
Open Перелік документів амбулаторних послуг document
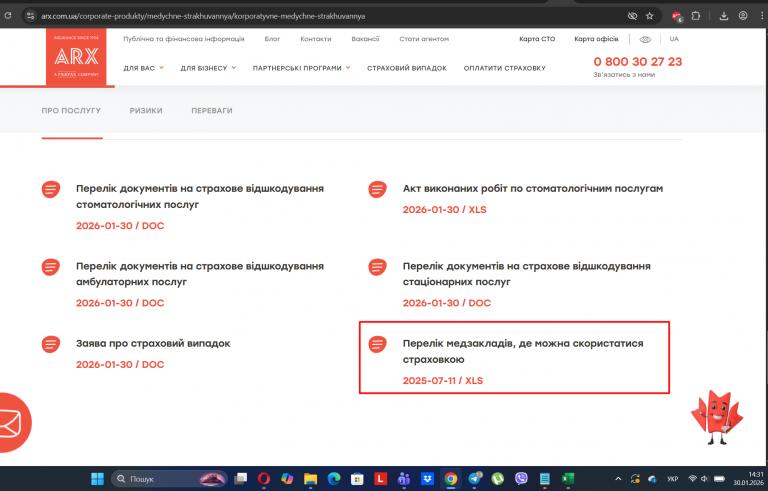pyautogui.click(x=200, y=274)
